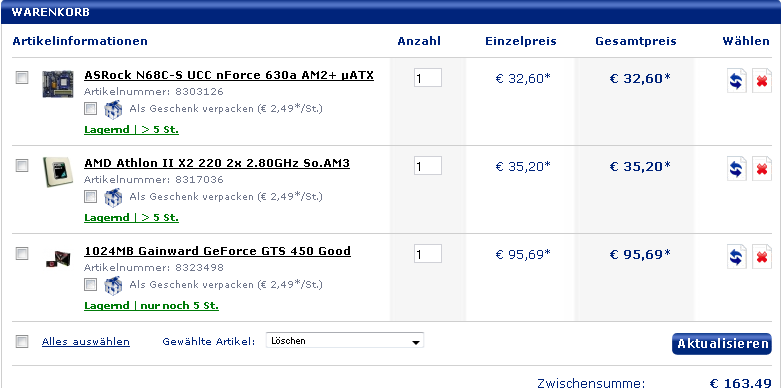The width and height of the screenshot is (782, 388).
Task: Click the ASRock motherboard thumbnail image
Action: (x=58, y=84)
